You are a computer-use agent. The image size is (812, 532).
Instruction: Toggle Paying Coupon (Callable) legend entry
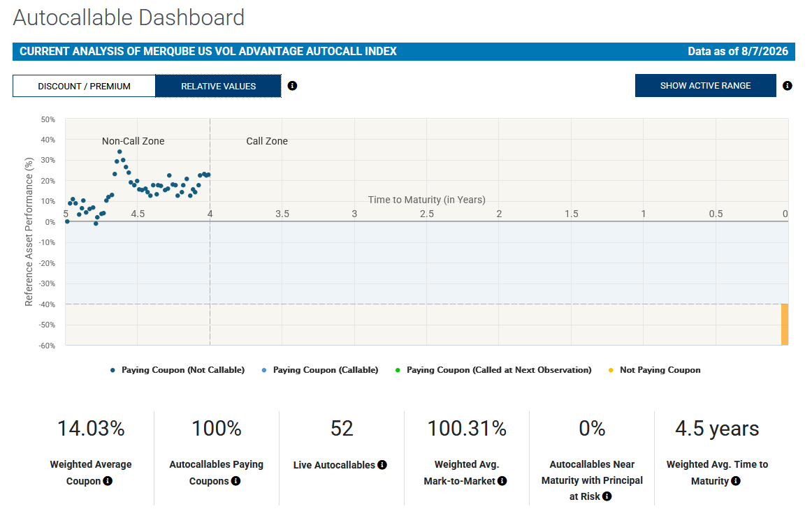pos(319,370)
